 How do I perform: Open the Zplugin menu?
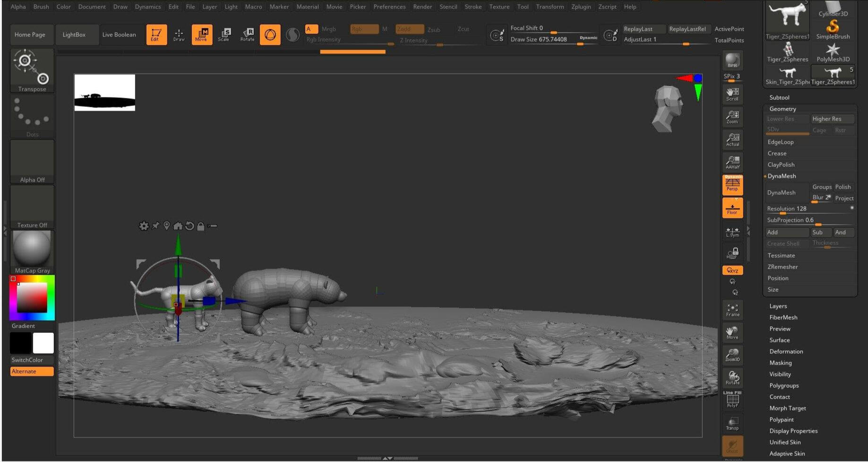click(x=581, y=7)
